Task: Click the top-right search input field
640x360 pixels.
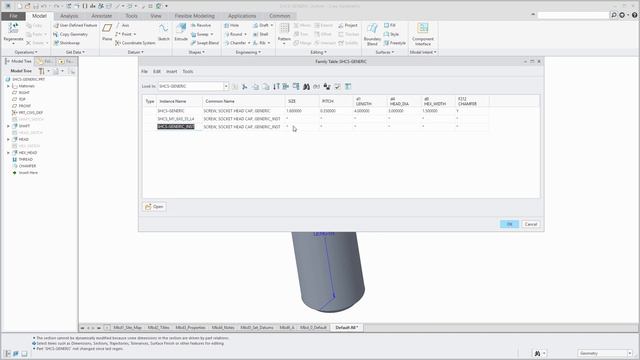Action: coord(573,15)
